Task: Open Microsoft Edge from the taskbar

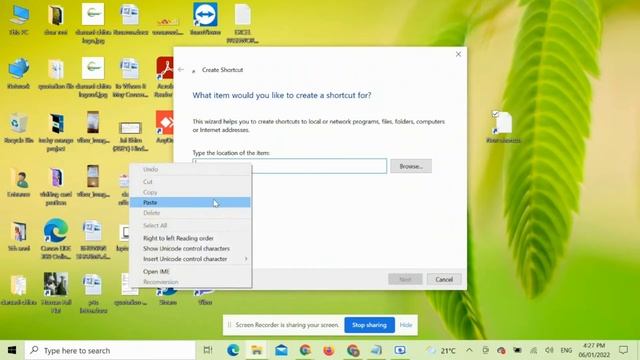Action: click(x=233, y=350)
